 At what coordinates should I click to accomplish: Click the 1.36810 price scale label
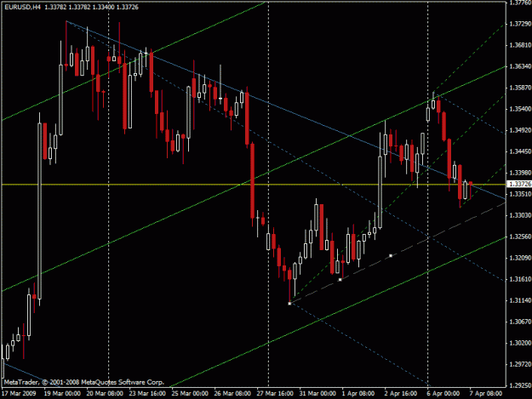[x=520, y=45]
